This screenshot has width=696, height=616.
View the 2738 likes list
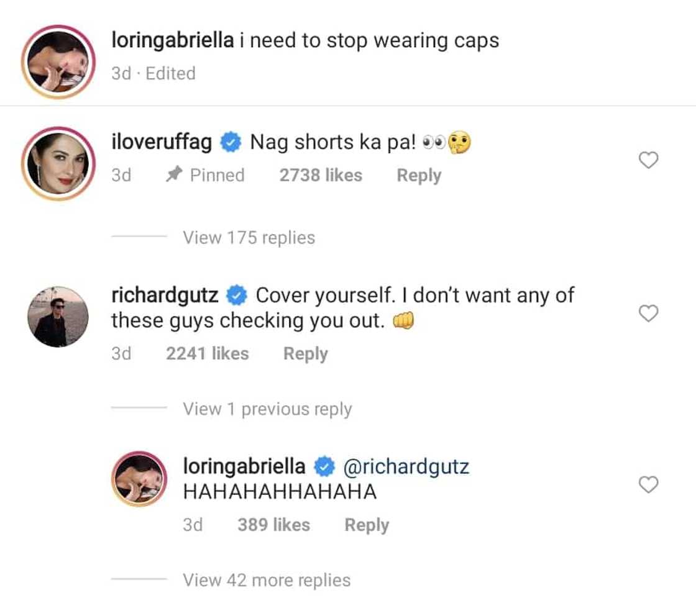pyautogui.click(x=321, y=176)
